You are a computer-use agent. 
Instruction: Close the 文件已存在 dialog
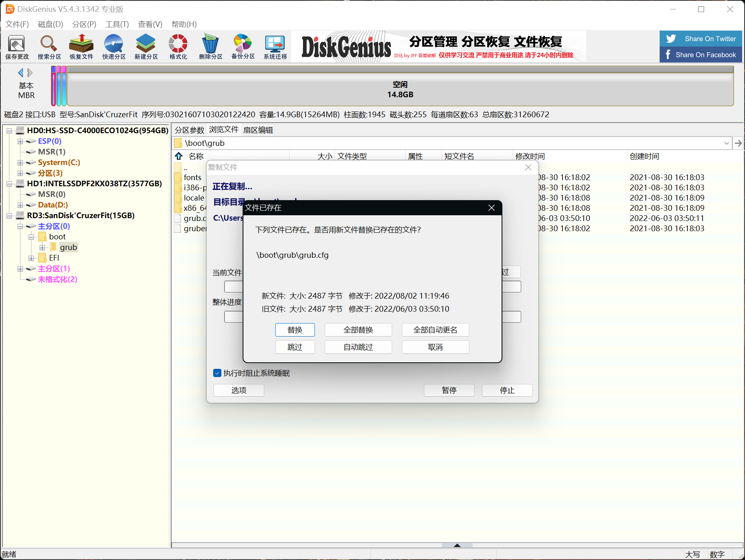pyautogui.click(x=491, y=208)
